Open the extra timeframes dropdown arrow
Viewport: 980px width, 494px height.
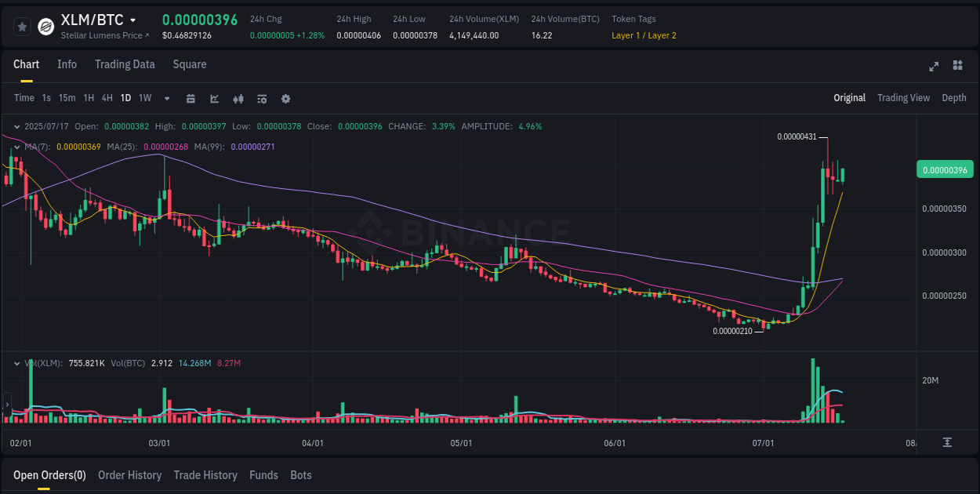[x=166, y=99]
